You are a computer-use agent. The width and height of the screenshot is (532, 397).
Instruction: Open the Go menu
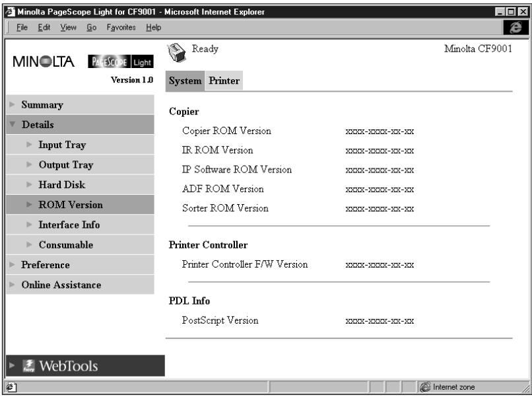[91, 27]
